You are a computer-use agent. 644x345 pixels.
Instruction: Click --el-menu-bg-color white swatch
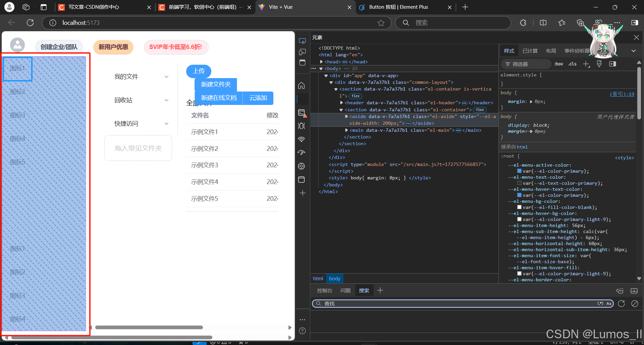pos(519,207)
